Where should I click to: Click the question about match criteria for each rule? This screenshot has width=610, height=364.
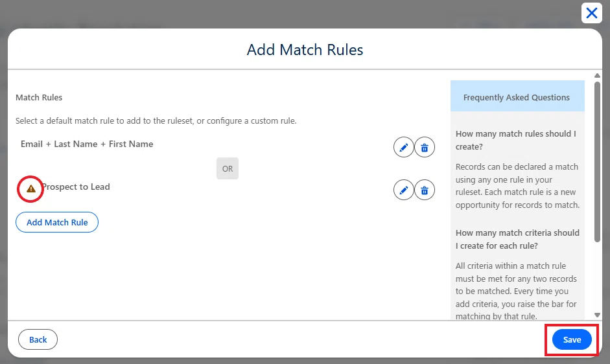point(517,239)
